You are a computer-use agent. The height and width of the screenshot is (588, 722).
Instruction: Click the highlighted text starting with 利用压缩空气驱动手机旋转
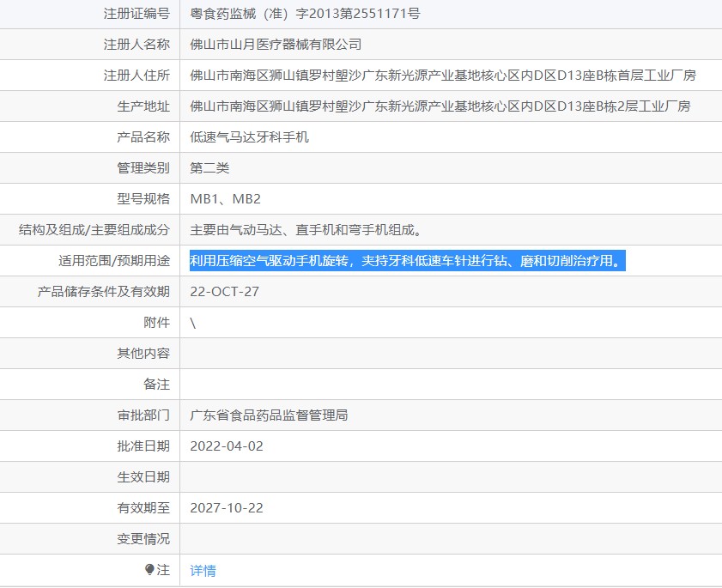408,261
